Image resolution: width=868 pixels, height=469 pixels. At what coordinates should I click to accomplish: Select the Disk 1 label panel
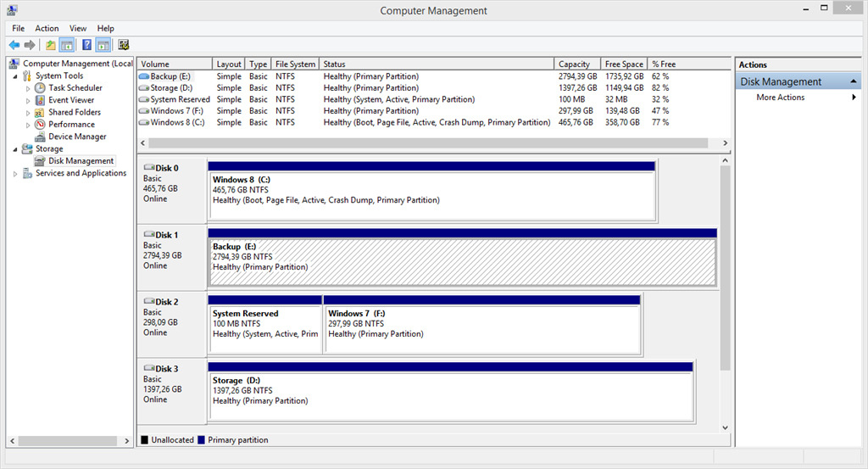pos(172,260)
